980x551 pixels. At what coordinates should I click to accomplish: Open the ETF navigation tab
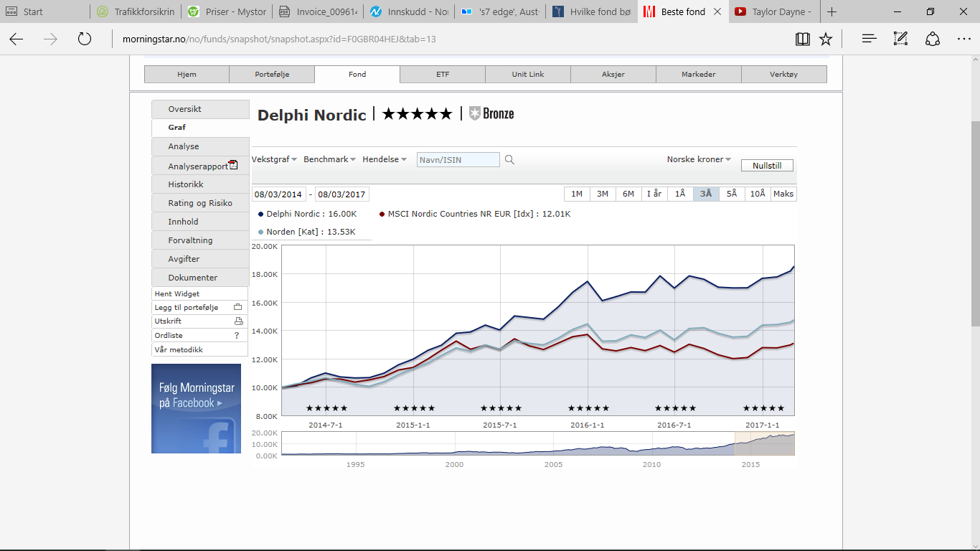coord(443,74)
